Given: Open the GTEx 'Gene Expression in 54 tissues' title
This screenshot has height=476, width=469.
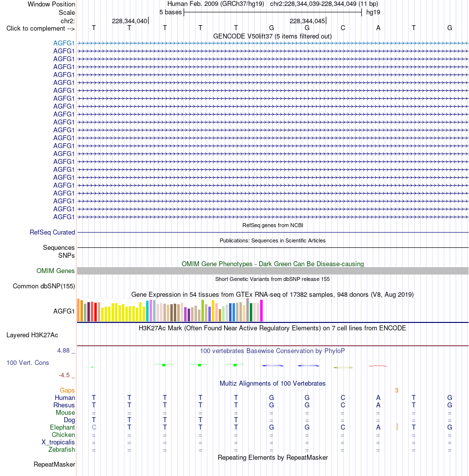Looking at the screenshot, I should [273, 294].
